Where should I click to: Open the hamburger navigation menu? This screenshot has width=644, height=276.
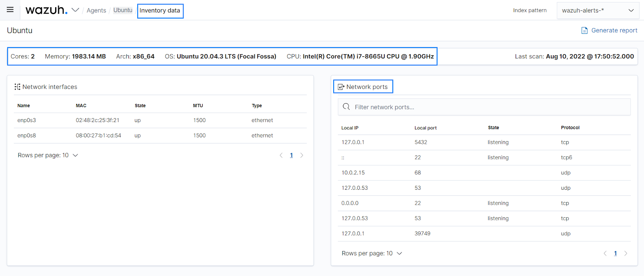pos(10,10)
